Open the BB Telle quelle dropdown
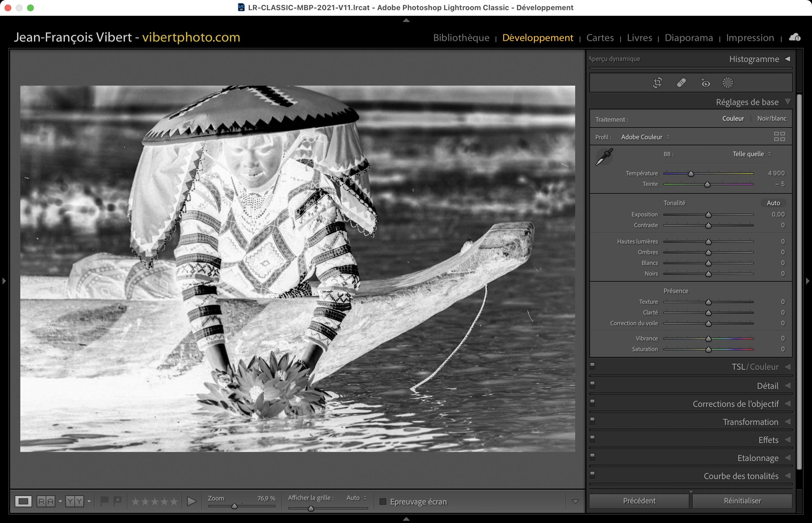812x523 pixels. [751, 154]
